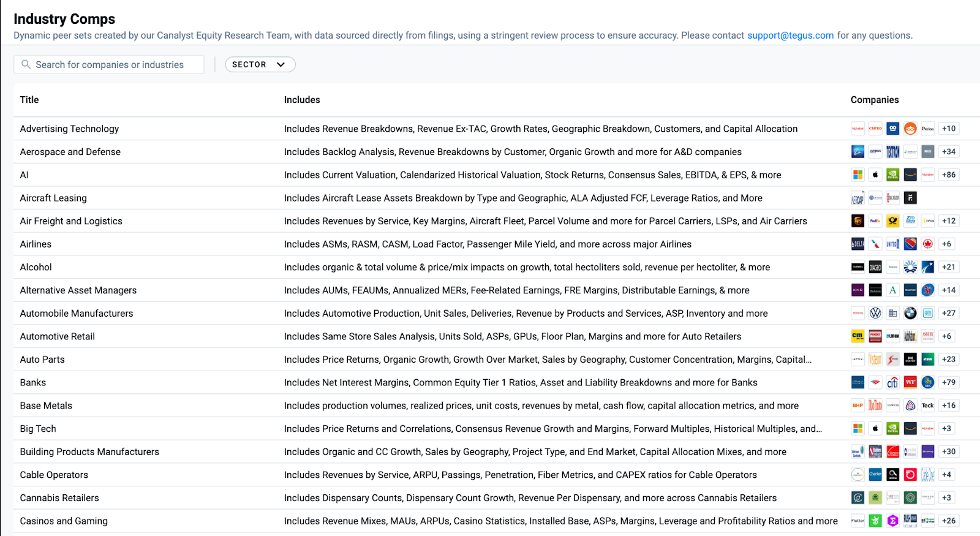
Task: Click the Teck logo in Base Metals row
Action: coord(928,406)
